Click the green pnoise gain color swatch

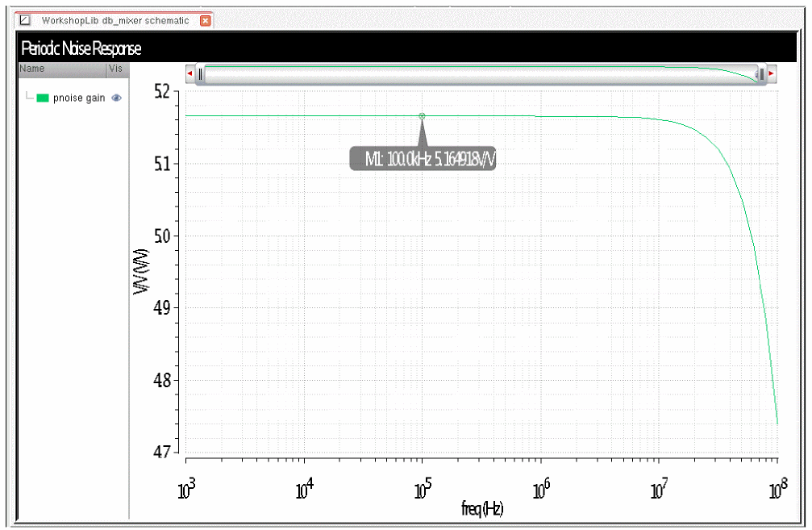point(43,98)
